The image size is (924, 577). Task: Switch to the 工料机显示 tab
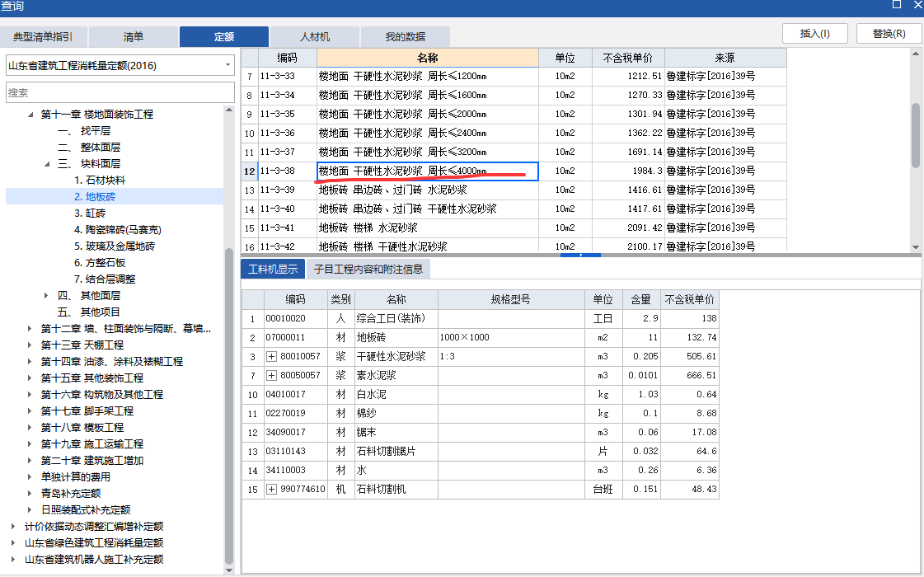point(273,270)
